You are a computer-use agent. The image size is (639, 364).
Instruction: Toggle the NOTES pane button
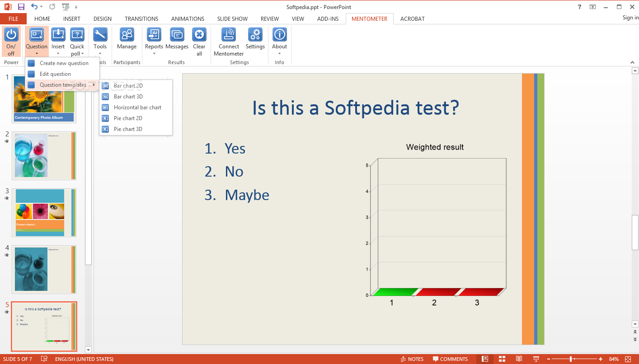[412, 359]
